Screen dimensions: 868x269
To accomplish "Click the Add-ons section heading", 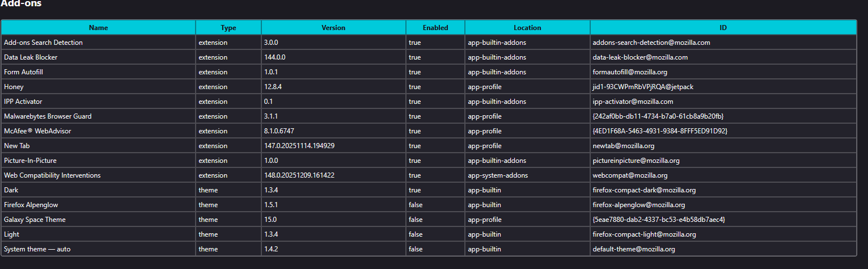I will click(x=21, y=4).
